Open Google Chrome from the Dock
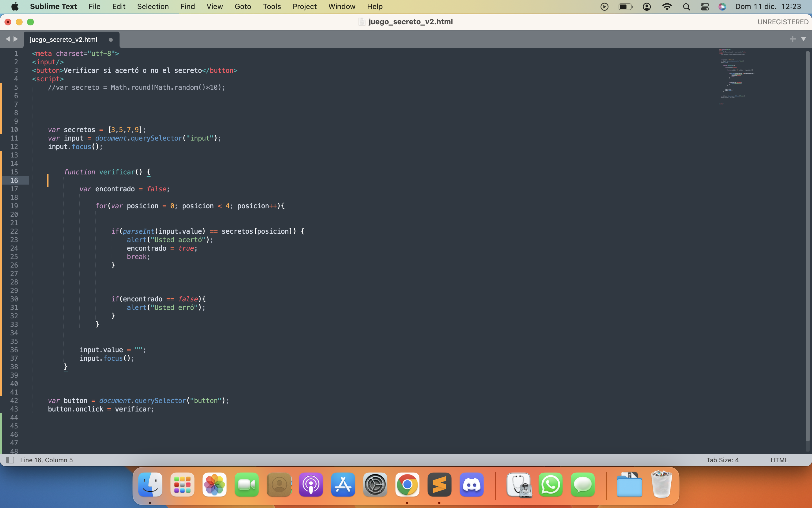This screenshot has height=508, width=812. [407, 485]
